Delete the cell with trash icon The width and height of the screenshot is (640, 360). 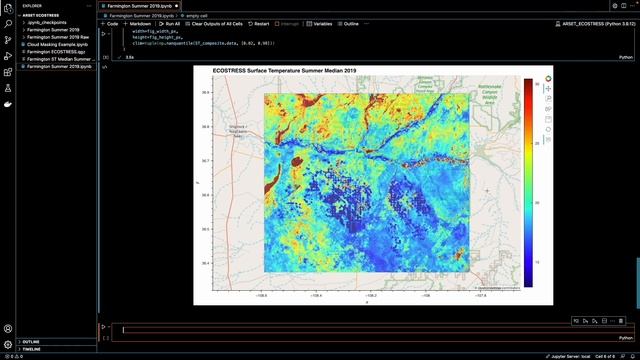tap(621, 321)
